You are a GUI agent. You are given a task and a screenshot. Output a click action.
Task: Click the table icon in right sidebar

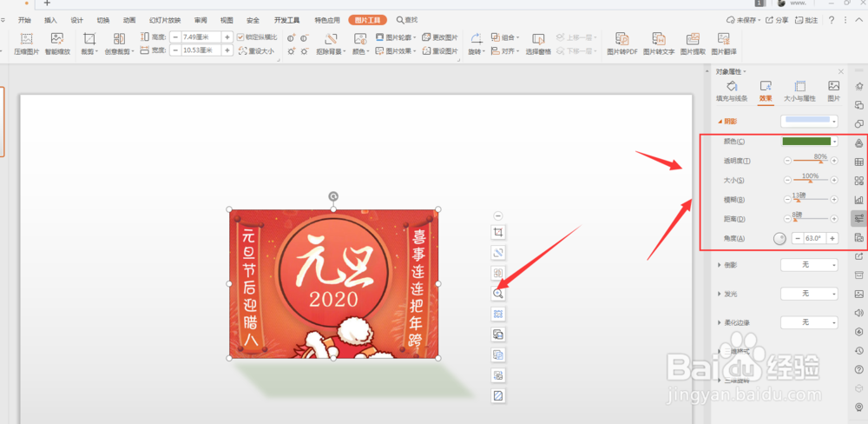[x=859, y=162]
